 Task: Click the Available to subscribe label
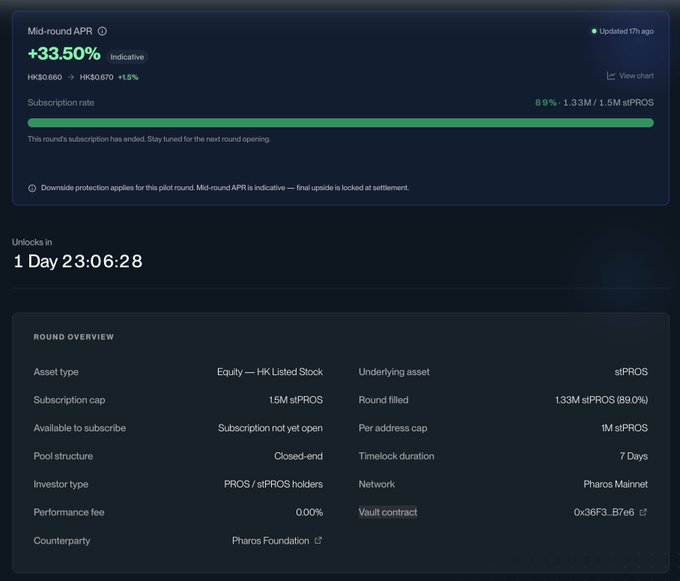click(80, 428)
